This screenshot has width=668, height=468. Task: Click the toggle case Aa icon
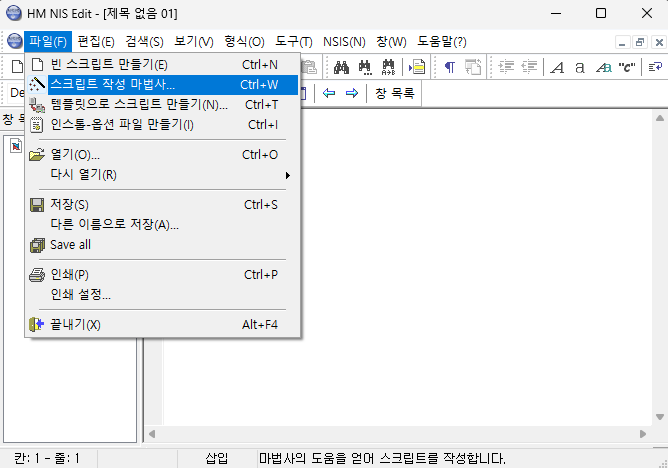point(604,67)
